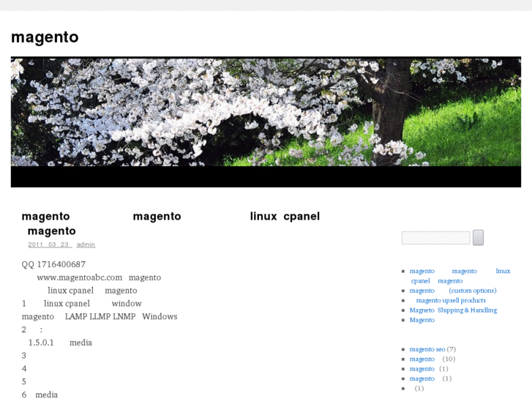Click the search submit button
This screenshot has height=399, width=532.
[x=478, y=237]
